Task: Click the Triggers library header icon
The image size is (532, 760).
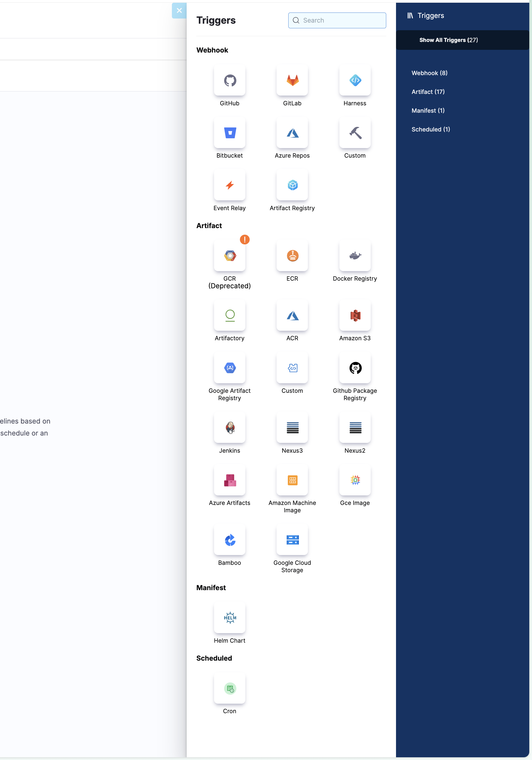Action: [410, 16]
